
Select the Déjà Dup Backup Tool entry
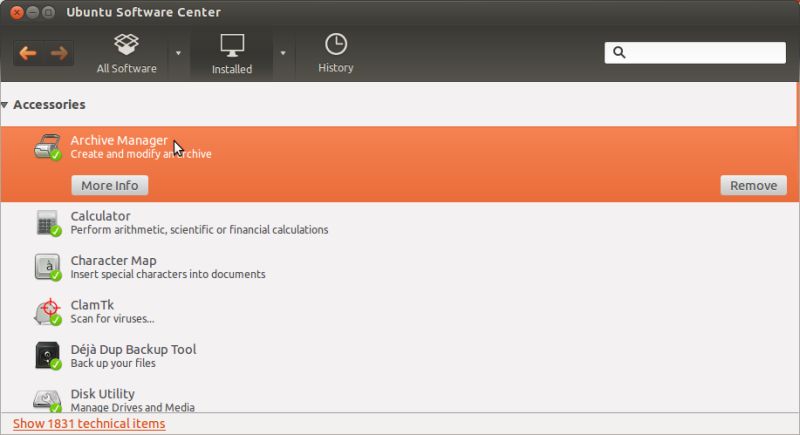click(x=399, y=356)
